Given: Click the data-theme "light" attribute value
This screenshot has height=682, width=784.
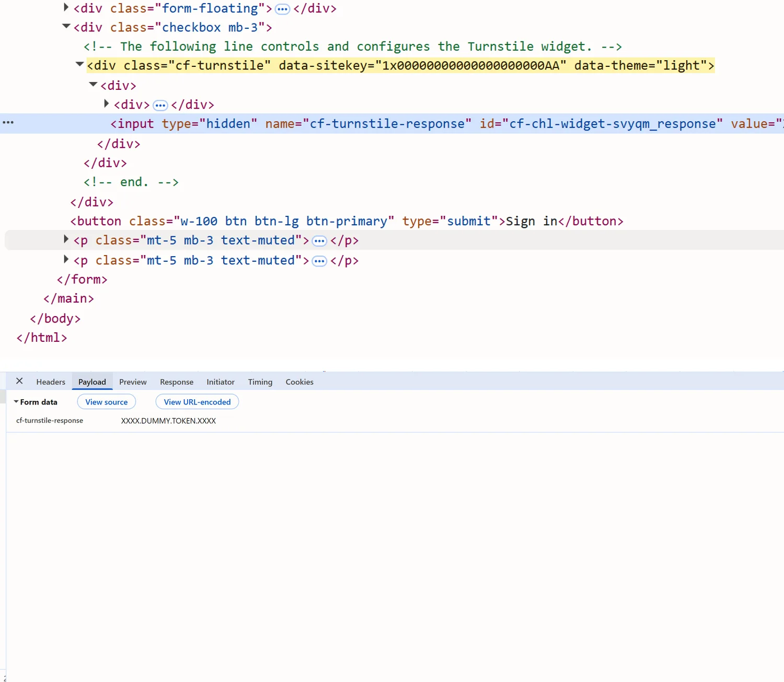Looking at the screenshot, I should pyautogui.click(x=682, y=65).
